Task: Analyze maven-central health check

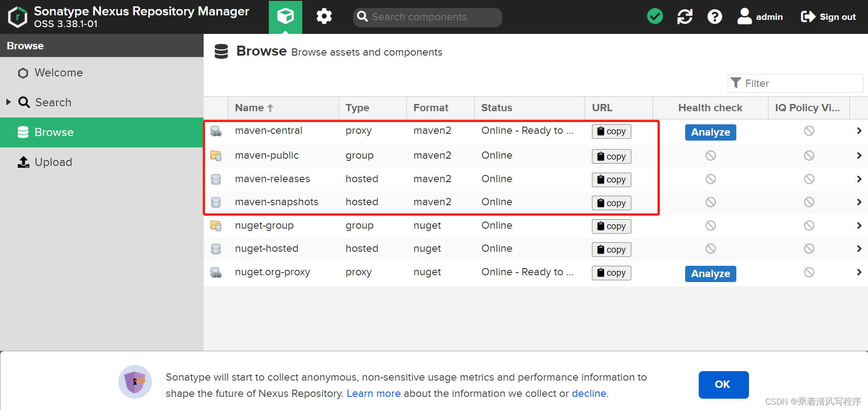Action: click(x=711, y=132)
